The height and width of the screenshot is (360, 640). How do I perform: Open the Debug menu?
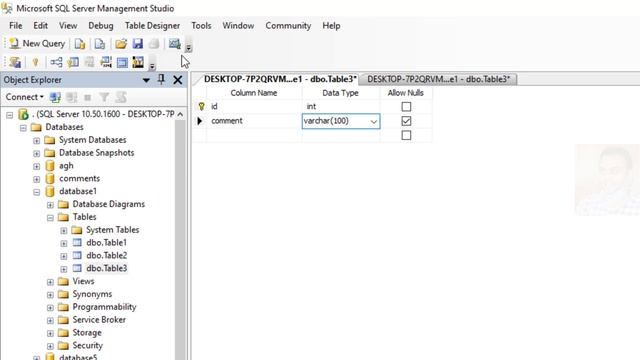tap(101, 26)
